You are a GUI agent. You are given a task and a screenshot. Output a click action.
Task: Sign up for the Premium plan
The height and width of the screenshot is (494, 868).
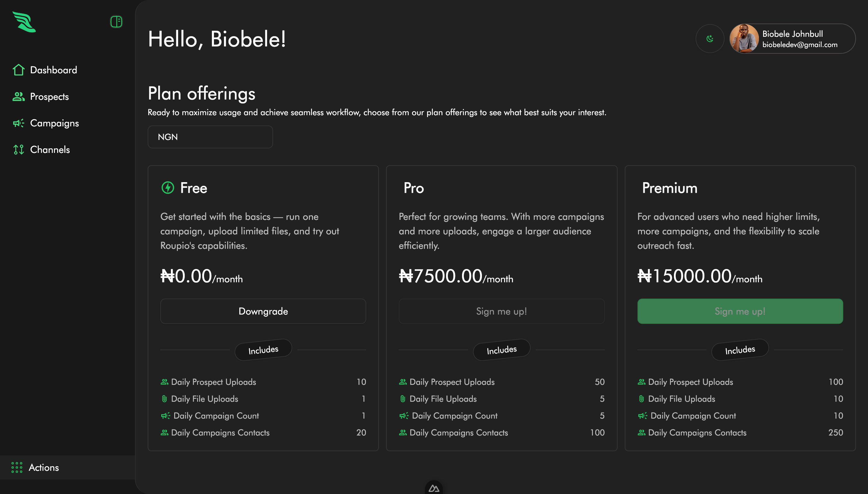coord(740,311)
